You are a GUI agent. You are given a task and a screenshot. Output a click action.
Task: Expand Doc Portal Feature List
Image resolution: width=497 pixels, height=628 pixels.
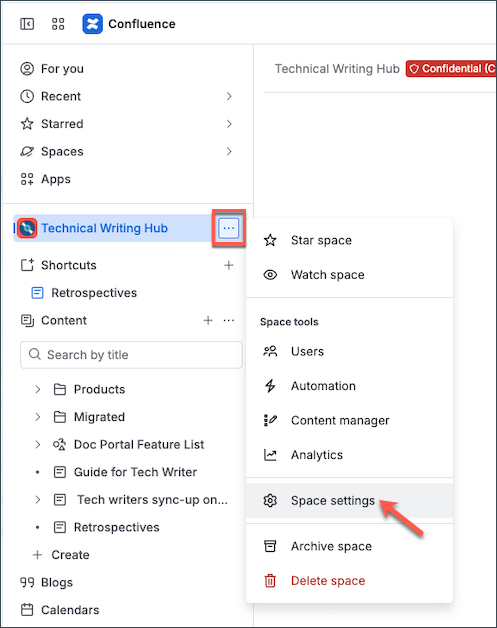pyautogui.click(x=38, y=445)
